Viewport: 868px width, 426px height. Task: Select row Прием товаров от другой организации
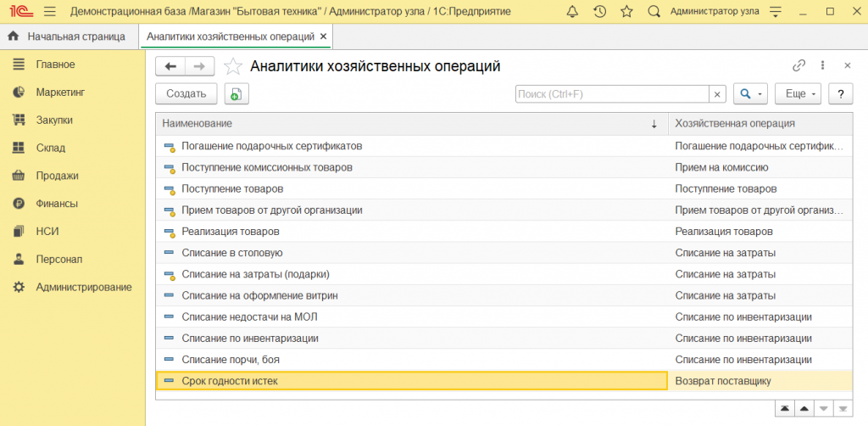[x=504, y=210]
